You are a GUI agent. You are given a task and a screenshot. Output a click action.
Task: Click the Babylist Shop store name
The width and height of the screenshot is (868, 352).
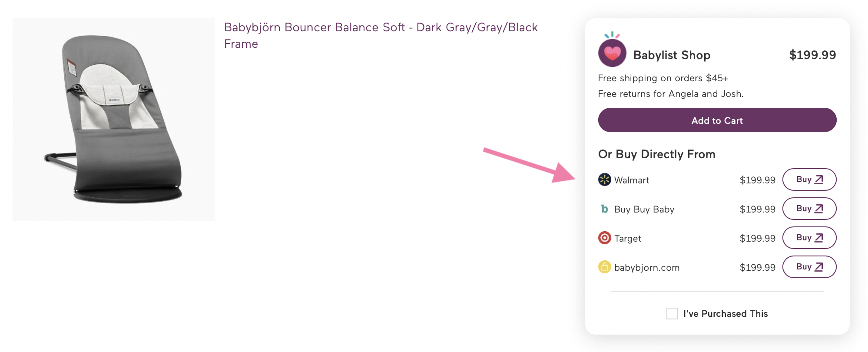point(672,55)
